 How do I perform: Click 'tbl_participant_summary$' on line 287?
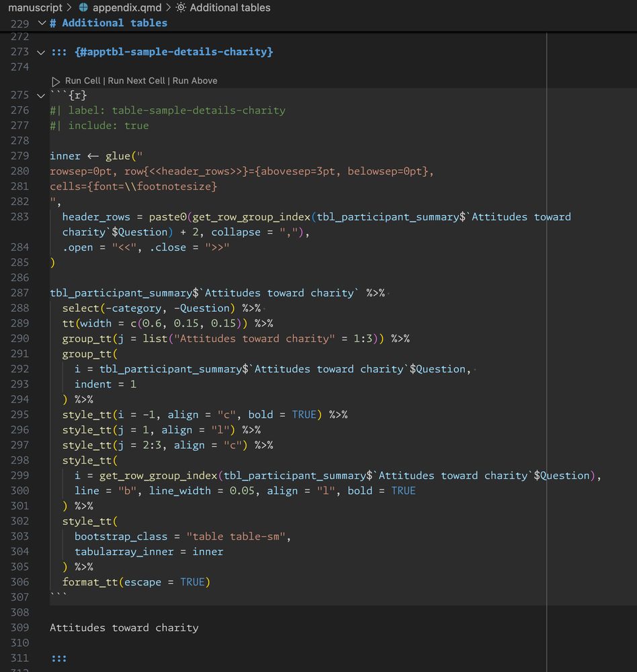[x=124, y=293]
